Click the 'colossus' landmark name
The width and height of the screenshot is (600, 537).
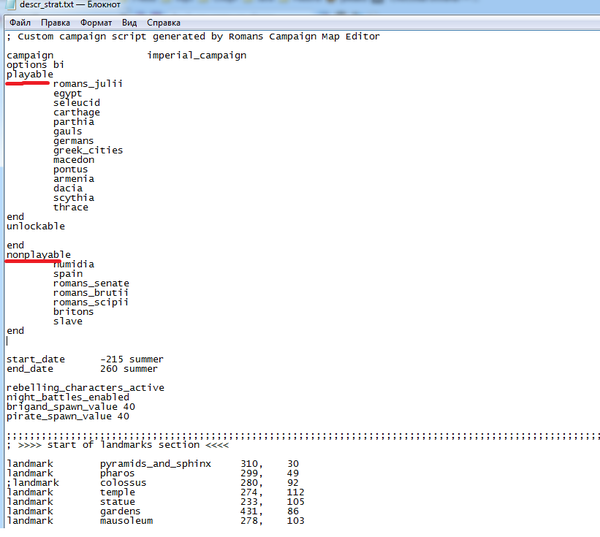pos(123,483)
